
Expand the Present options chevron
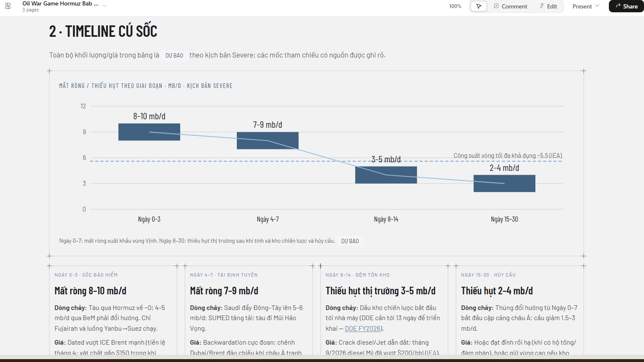[x=597, y=6]
